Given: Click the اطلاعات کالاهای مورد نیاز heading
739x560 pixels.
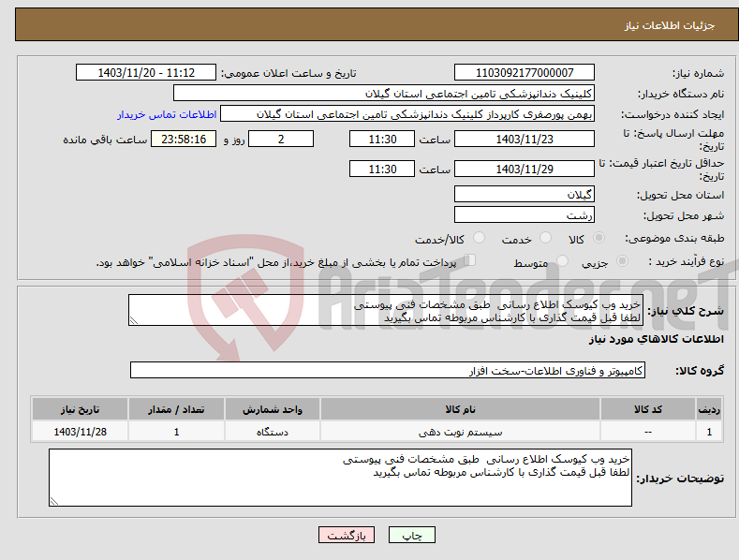Looking at the screenshot, I should pos(656,339).
